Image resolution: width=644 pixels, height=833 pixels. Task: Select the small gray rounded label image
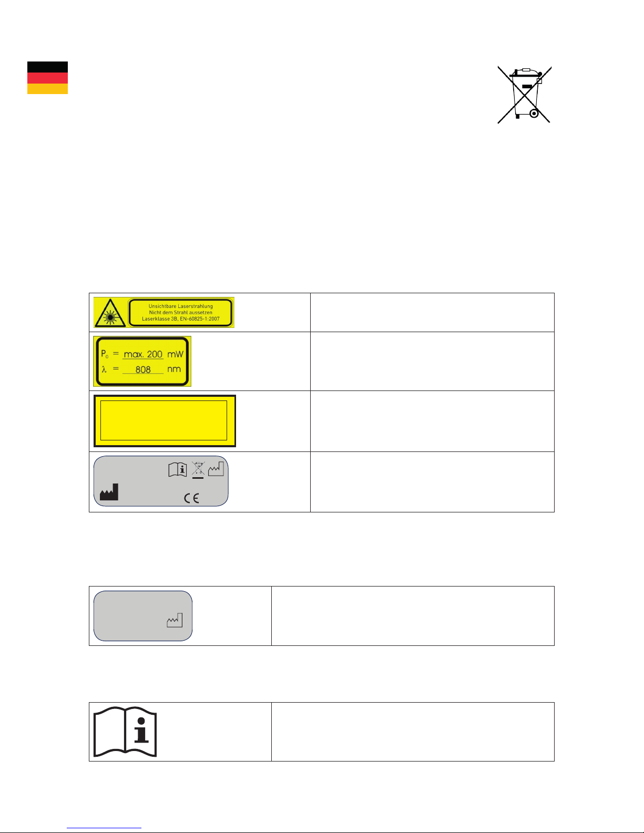[x=143, y=616]
